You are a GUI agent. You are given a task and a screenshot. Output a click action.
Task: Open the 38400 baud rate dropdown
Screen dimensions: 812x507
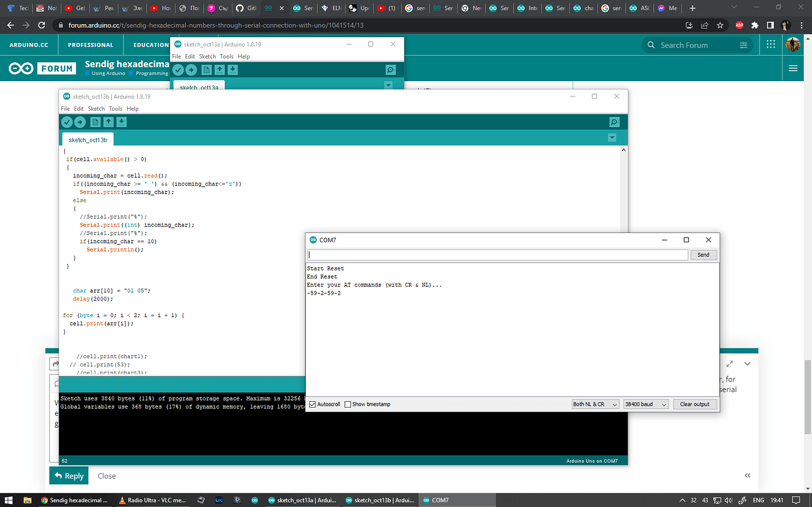[646, 404]
